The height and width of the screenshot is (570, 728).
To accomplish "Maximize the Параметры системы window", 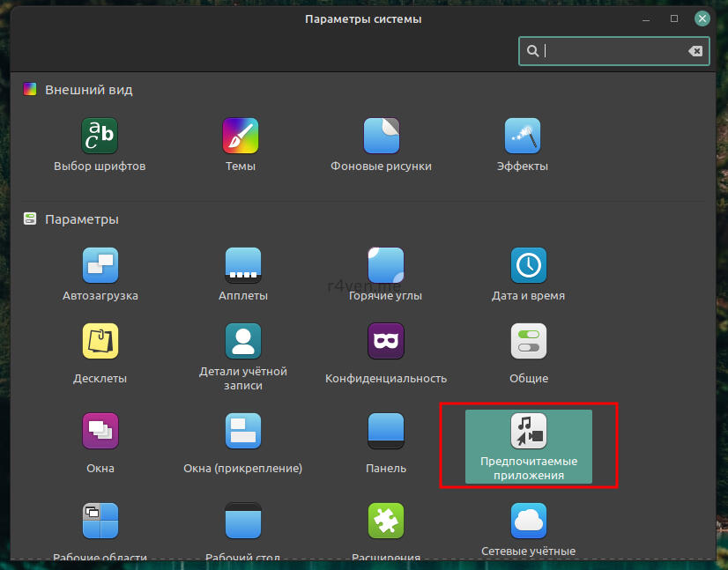I will pyautogui.click(x=674, y=19).
